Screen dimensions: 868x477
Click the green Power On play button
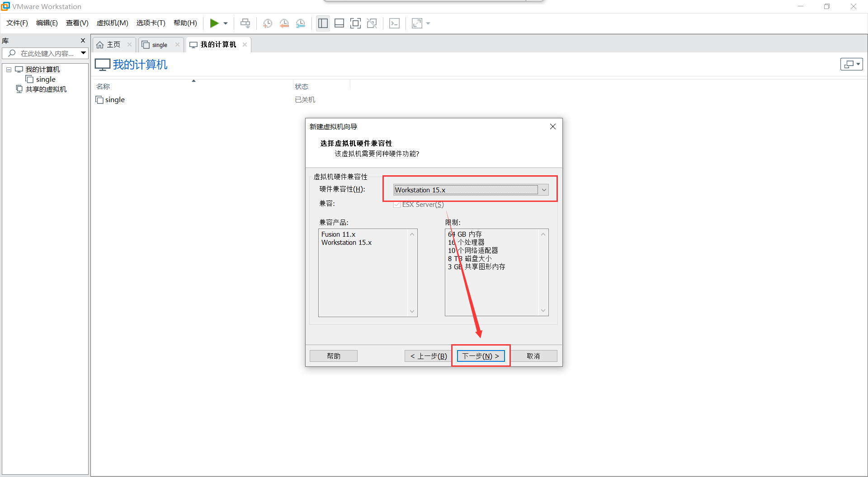coord(214,23)
